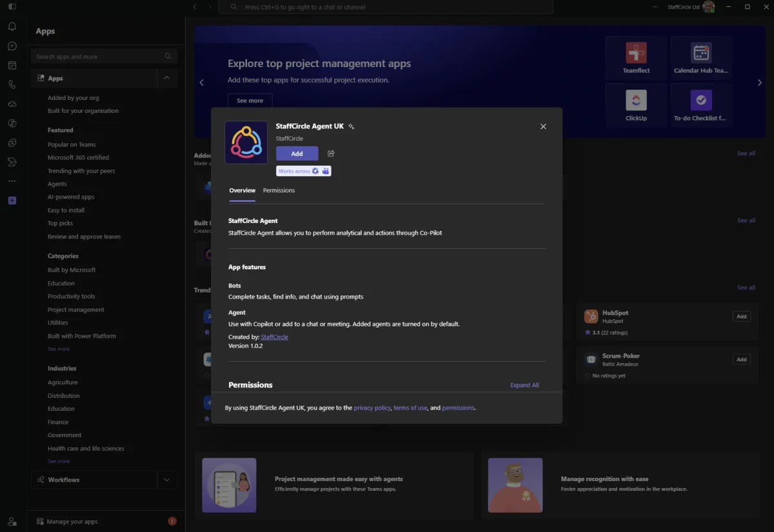Toggle the navigation pane icon in the top-left corner
774x532 pixels.
(12, 6)
